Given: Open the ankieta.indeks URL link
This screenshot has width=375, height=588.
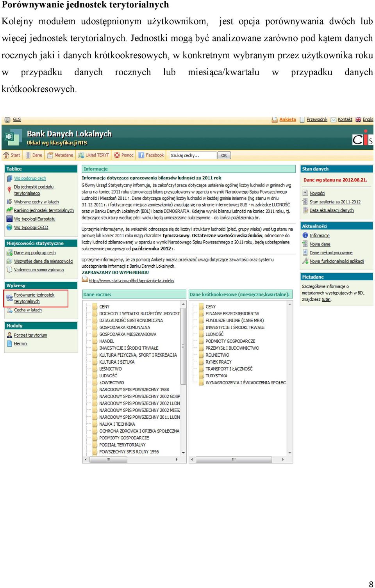Looking at the screenshot, I should pos(131,281).
